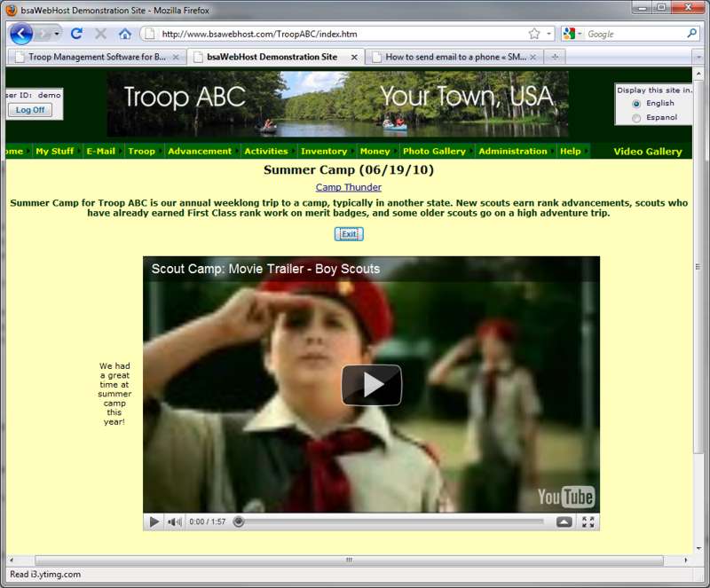Click the Firefox logo in title bar

pyautogui.click(x=11, y=10)
